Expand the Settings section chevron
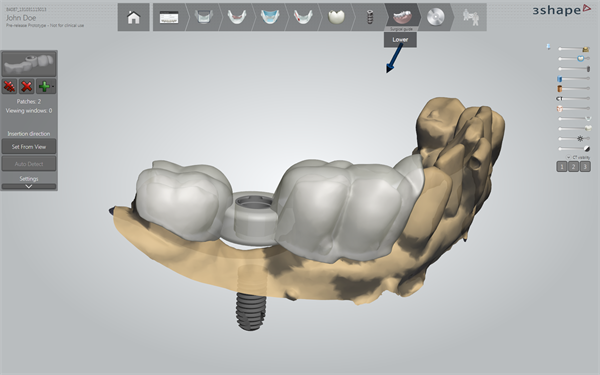This screenshot has width=600, height=375. pyautogui.click(x=29, y=186)
